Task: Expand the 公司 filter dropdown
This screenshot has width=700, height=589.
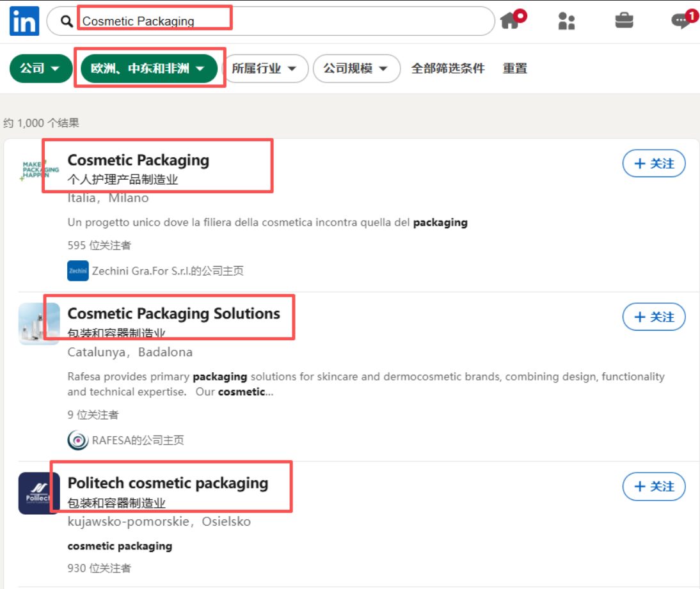Action: coord(40,68)
